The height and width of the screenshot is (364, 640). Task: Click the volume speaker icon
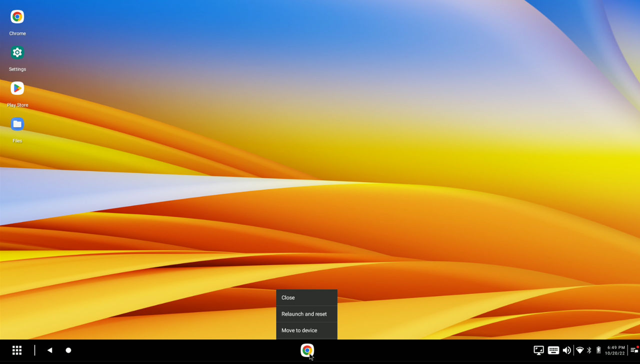(566, 350)
